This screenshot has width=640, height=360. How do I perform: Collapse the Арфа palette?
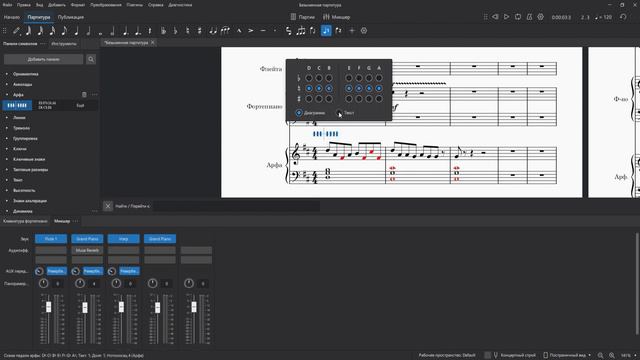coord(7,95)
